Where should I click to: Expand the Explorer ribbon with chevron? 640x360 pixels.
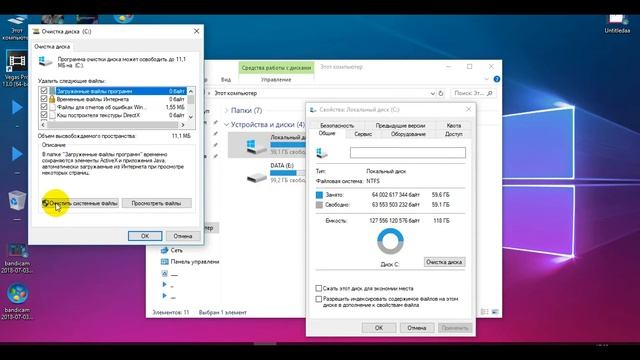coord(487,79)
